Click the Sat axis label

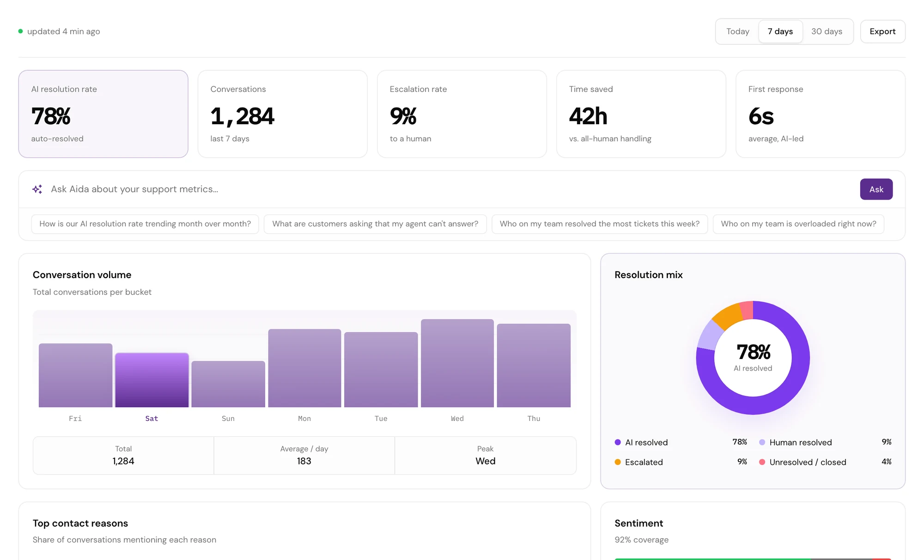coord(152,419)
